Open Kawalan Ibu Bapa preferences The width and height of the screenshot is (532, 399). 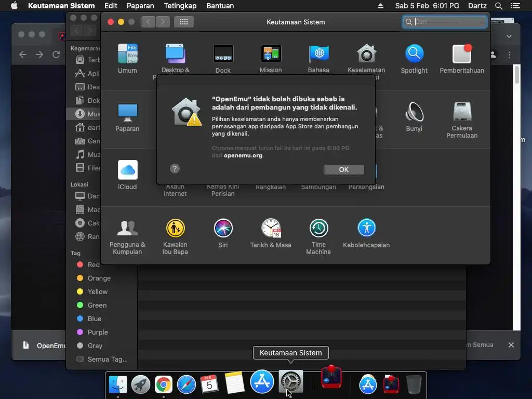click(175, 236)
